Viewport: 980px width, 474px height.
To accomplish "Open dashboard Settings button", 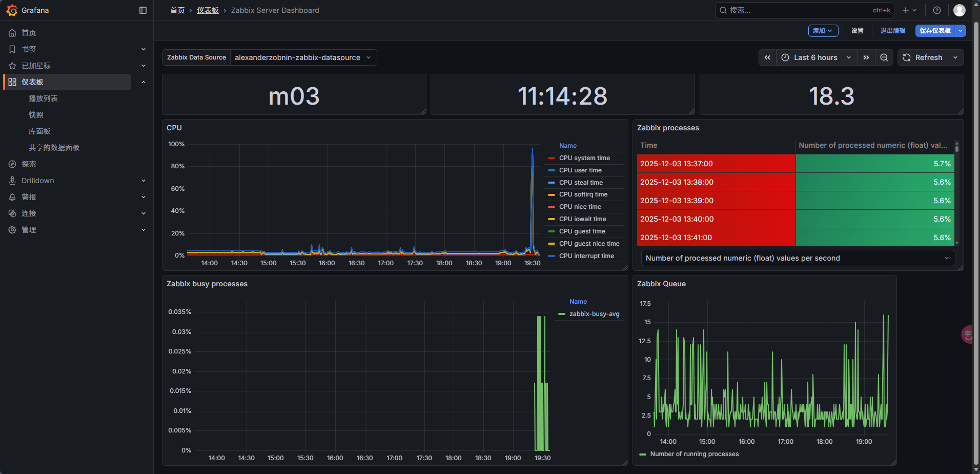I will (857, 31).
